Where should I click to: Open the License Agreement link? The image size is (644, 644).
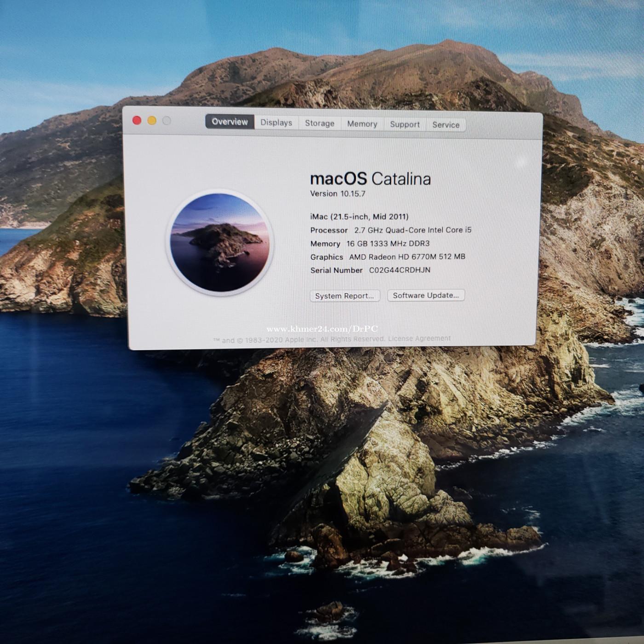pyautogui.click(x=420, y=339)
